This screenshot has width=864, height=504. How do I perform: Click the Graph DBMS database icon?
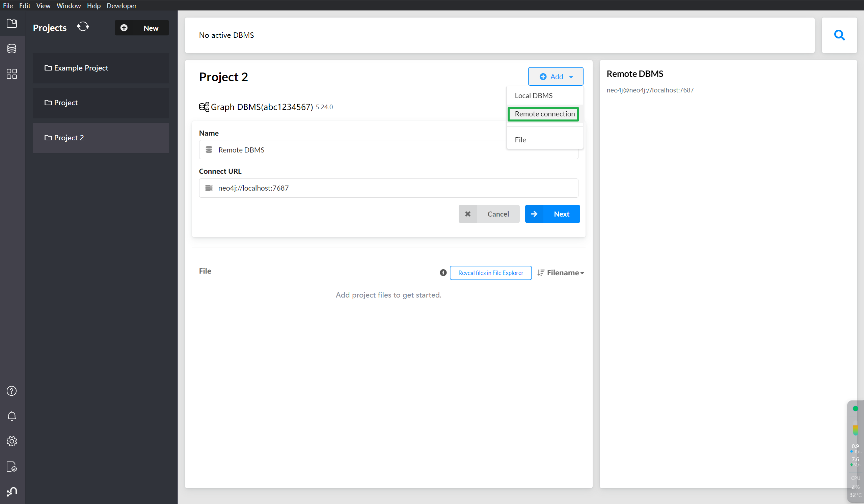tap(204, 107)
